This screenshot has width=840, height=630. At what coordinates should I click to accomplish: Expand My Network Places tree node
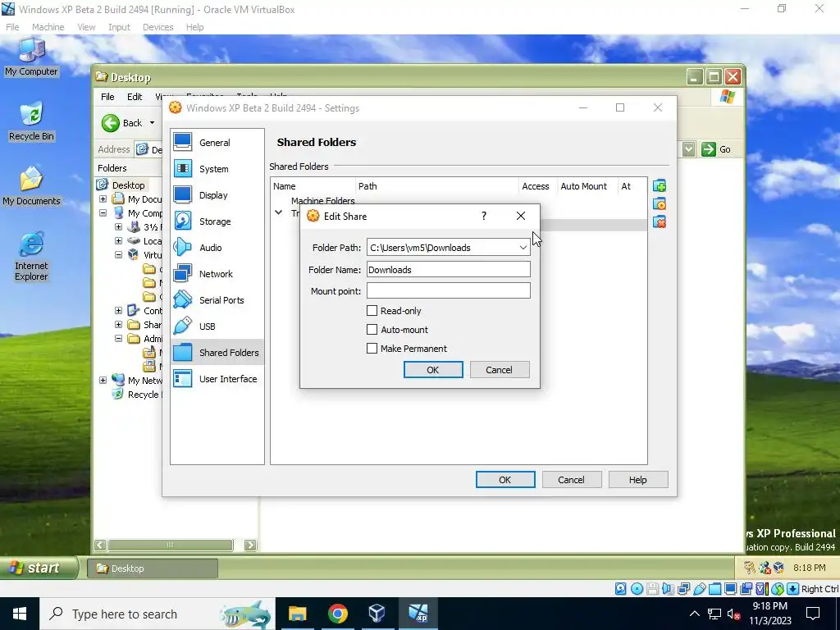[103, 380]
